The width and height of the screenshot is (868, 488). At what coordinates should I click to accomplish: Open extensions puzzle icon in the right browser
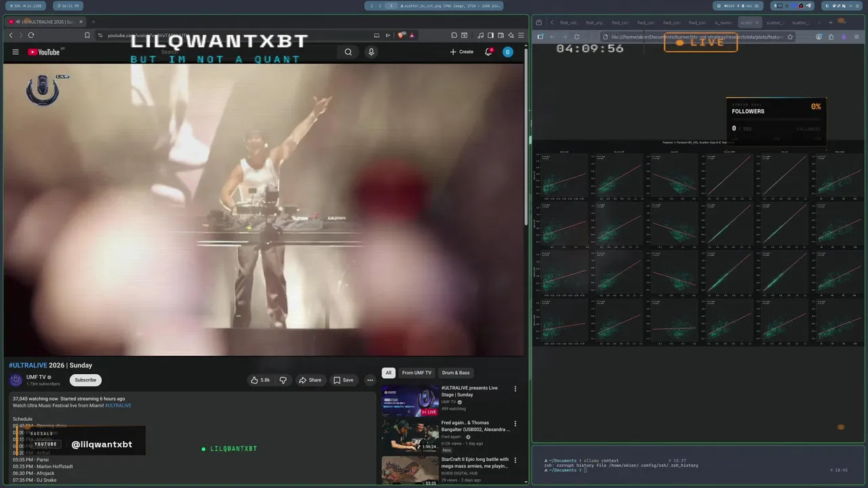point(831,37)
